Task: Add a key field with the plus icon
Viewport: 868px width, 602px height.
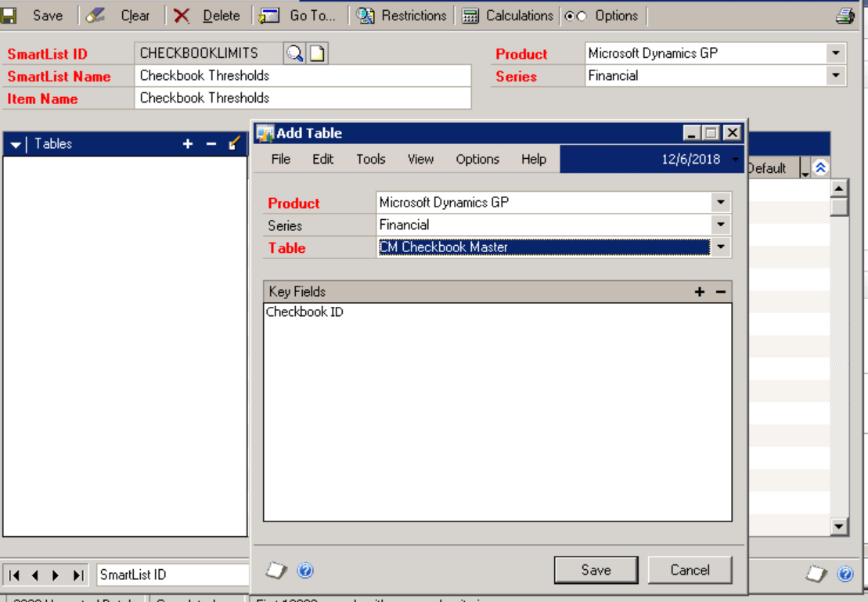Action: [x=700, y=292]
